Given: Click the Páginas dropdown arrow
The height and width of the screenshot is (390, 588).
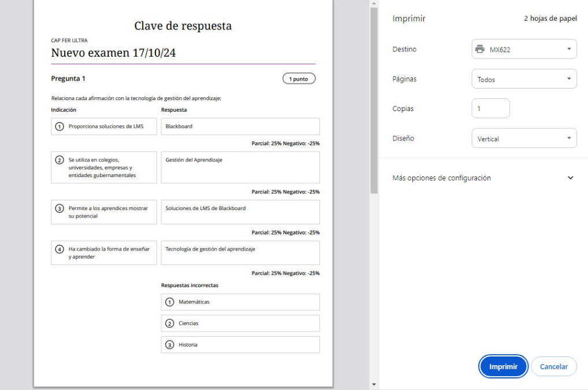Looking at the screenshot, I should (569, 79).
